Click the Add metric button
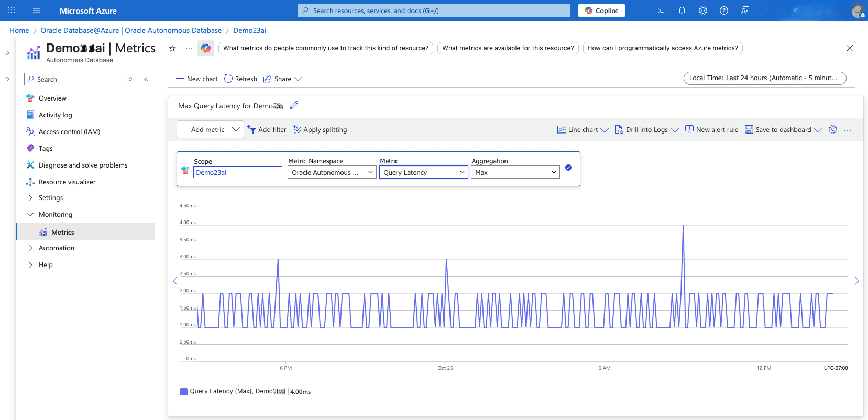The height and width of the screenshot is (420, 868). (x=203, y=129)
